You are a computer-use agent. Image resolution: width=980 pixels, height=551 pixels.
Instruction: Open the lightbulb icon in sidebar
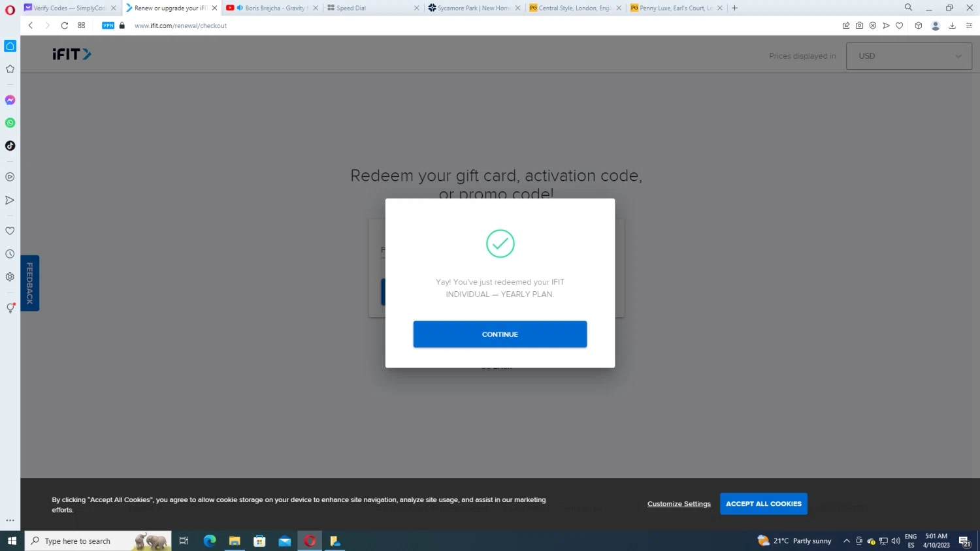pyautogui.click(x=10, y=308)
